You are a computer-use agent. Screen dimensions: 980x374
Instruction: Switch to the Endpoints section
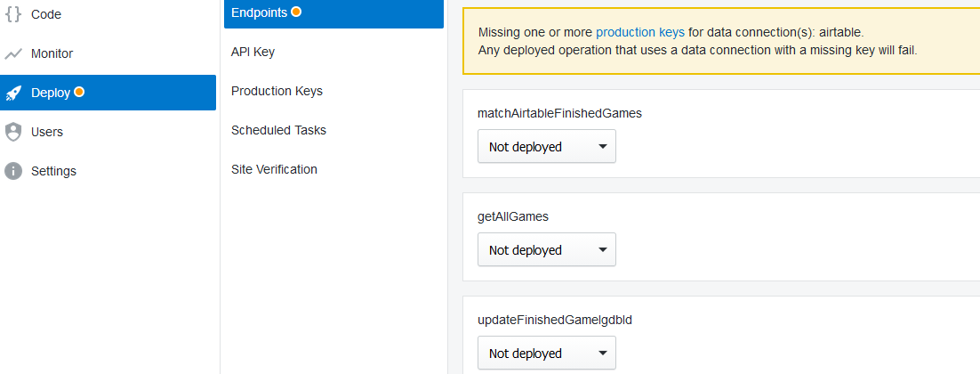pyautogui.click(x=259, y=12)
